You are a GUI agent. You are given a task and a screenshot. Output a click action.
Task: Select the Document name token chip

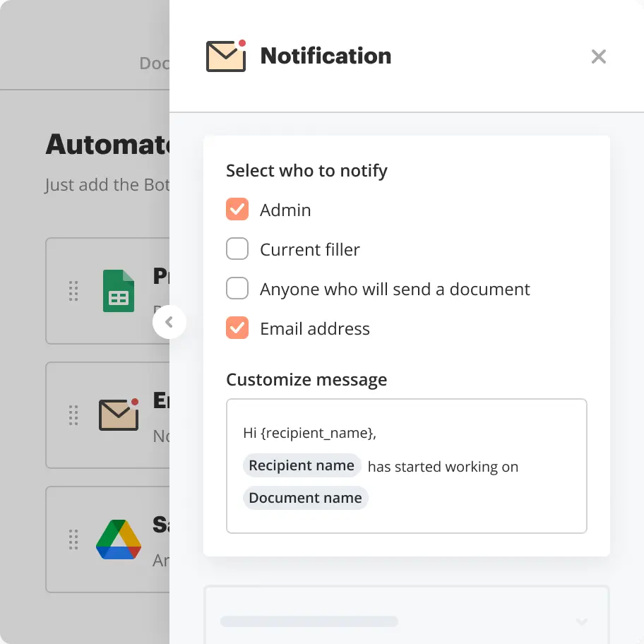[x=305, y=498]
